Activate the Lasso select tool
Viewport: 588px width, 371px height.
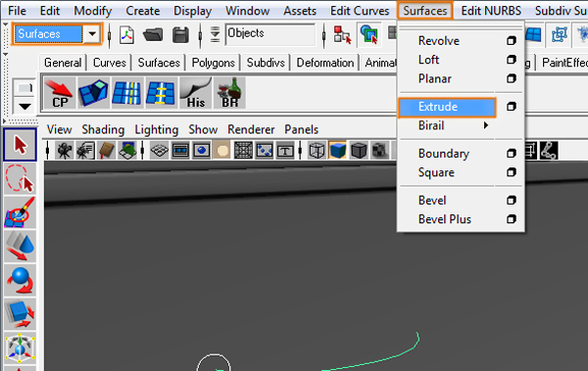pyautogui.click(x=20, y=179)
